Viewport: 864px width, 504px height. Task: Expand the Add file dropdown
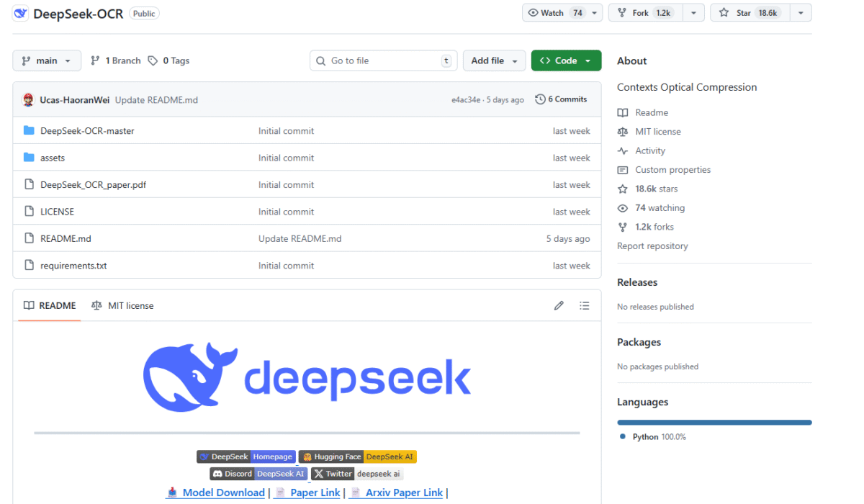[x=494, y=61]
